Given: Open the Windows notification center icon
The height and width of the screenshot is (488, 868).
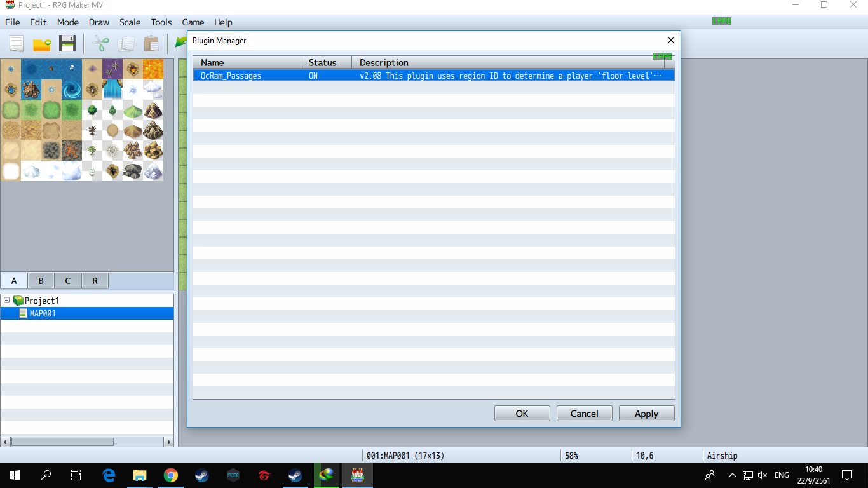Looking at the screenshot, I should pos(847,475).
